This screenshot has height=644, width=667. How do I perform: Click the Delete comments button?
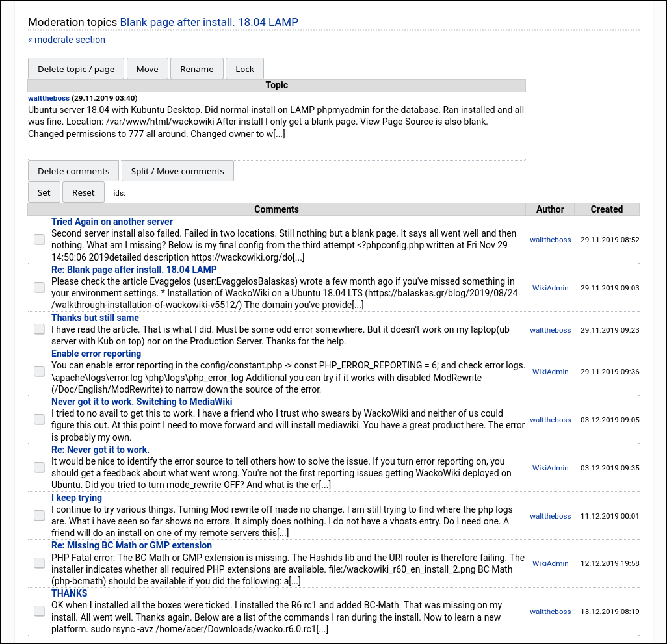coord(73,171)
